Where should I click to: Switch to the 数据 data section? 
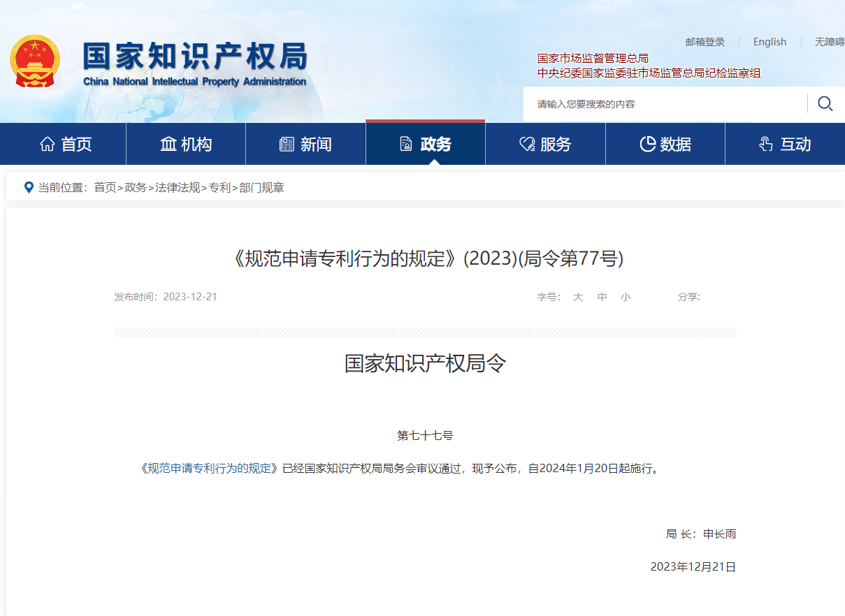665,145
